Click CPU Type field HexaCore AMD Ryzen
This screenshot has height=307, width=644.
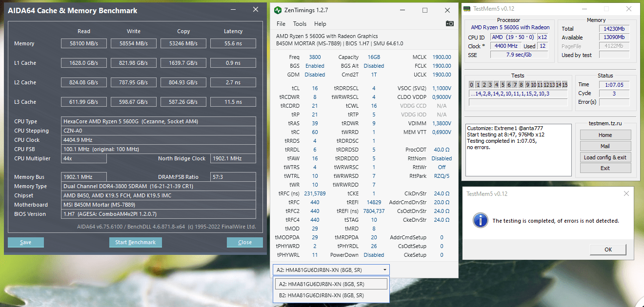pos(159,121)
